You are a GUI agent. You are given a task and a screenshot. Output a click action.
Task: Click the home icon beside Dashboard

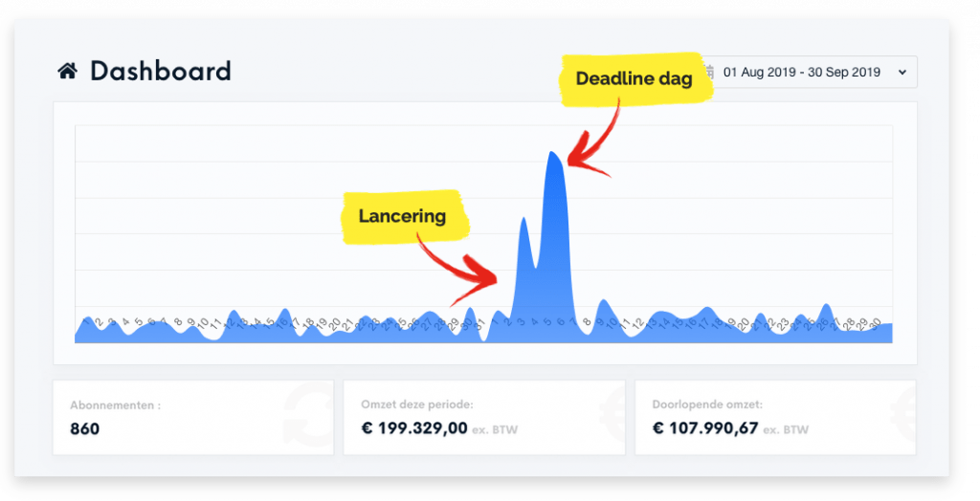click(x=67, y=71)
